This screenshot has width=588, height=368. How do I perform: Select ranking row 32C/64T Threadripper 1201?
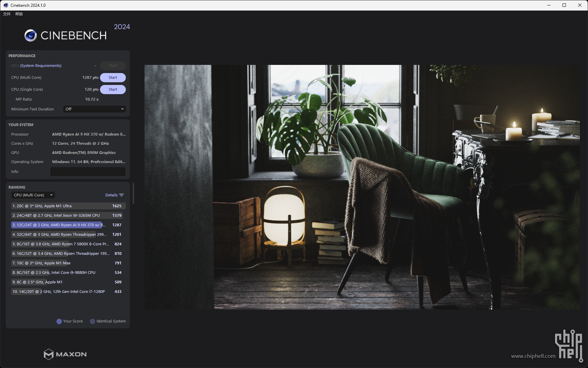pos(68,234)
